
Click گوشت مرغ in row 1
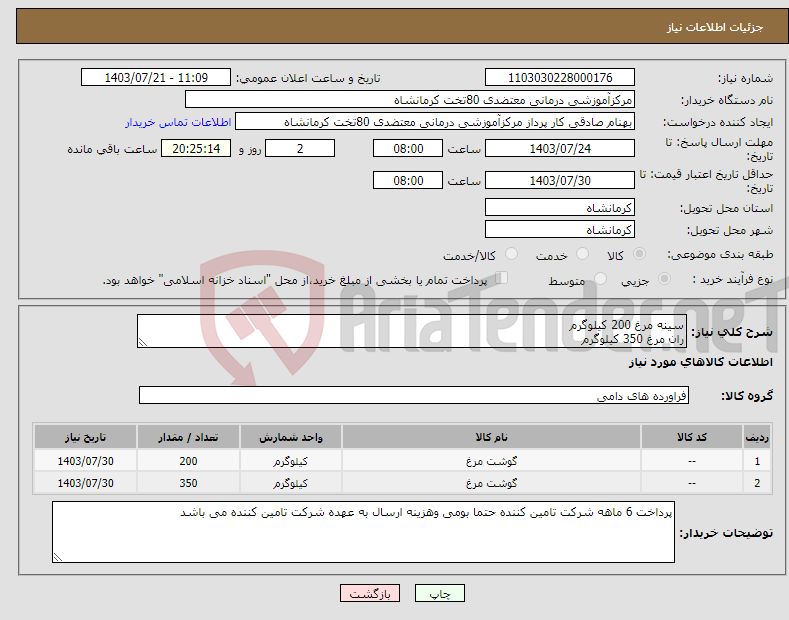(491, 461)
